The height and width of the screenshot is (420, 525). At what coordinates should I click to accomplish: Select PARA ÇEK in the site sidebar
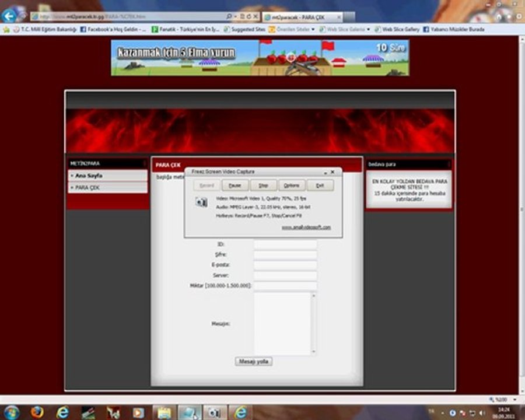107,188
